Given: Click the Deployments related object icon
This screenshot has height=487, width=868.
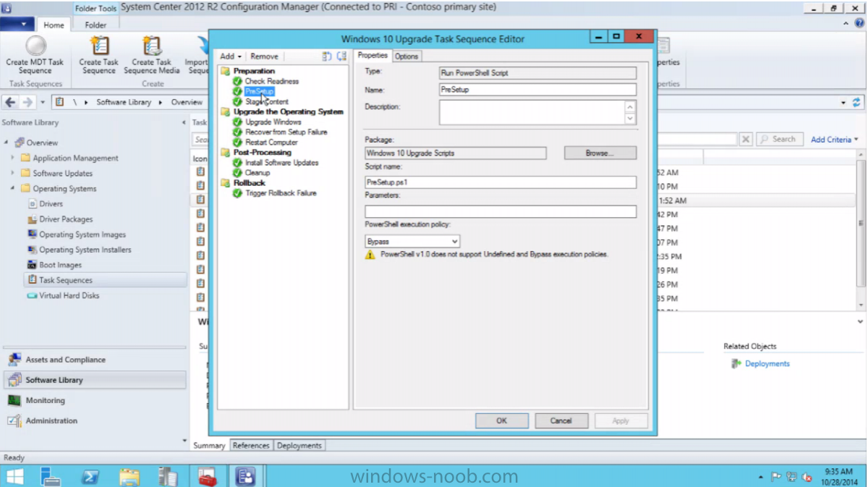Looking at the screenshot, I should point(736,363).
